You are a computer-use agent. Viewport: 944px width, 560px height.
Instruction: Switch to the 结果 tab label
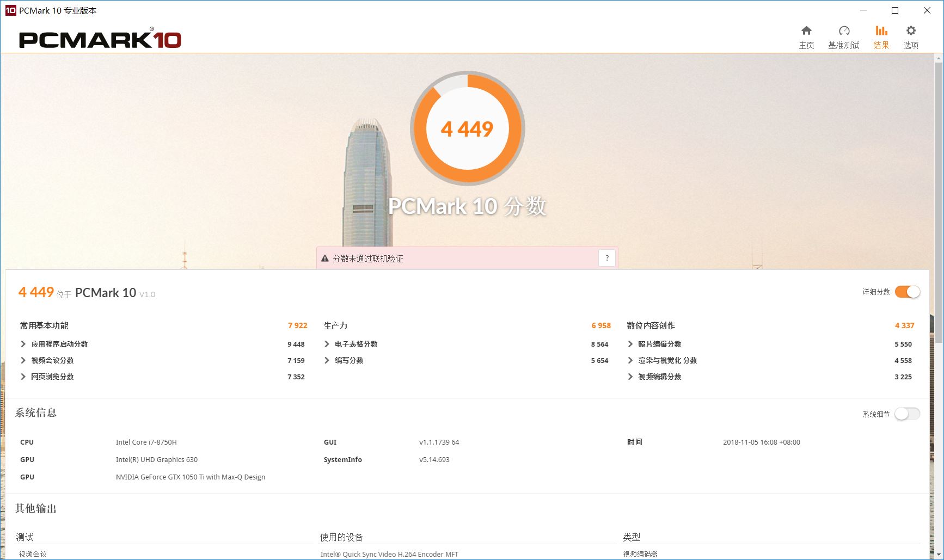881,45
